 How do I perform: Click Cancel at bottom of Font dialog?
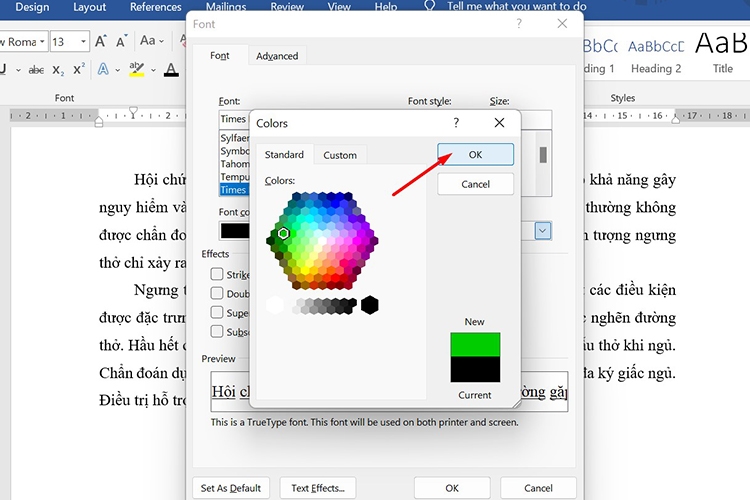click(539, 488)
